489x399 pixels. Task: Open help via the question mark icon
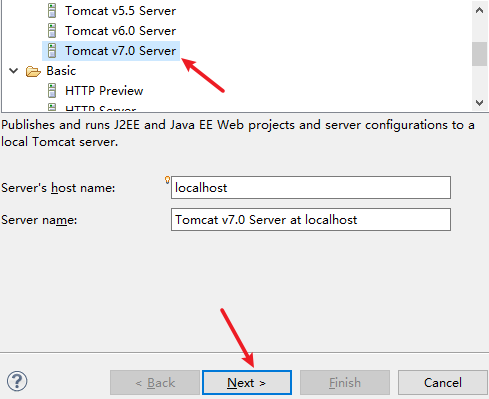point(17,381)
